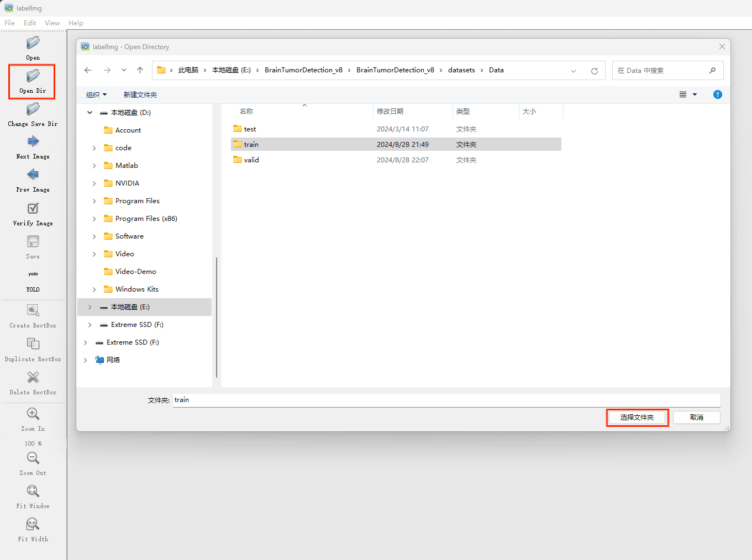Select the valid folder in list
Image resolution: width=752 pixels, height=560 pixels.
point(251,160)
